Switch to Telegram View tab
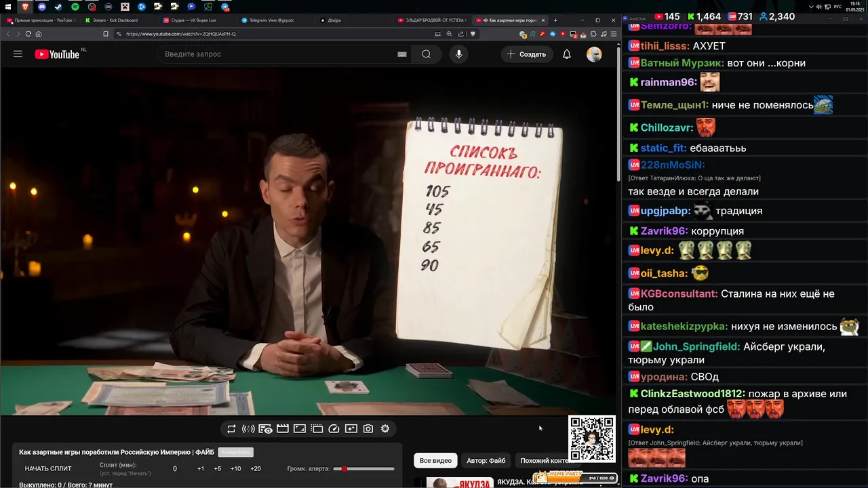868x488 pixels. [x=275, y=20]
